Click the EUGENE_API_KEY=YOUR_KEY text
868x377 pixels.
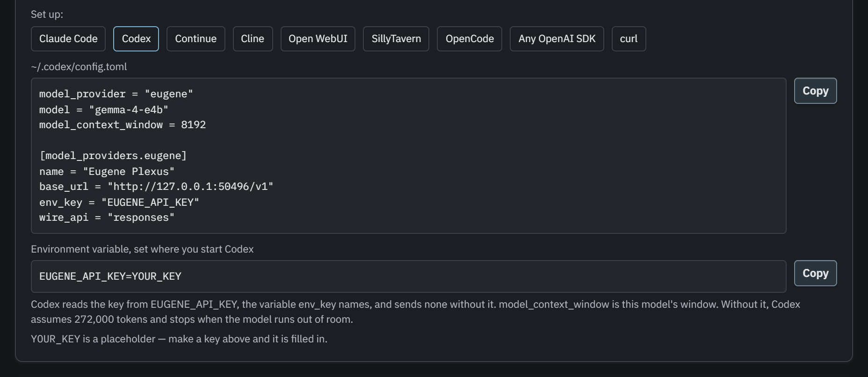[x=110, y=276]
